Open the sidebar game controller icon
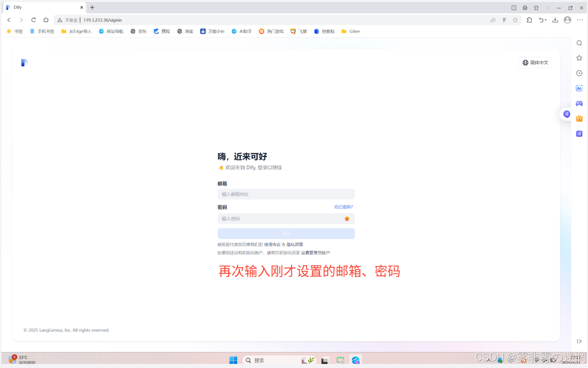Screen dimensions: 588x368 579,103
